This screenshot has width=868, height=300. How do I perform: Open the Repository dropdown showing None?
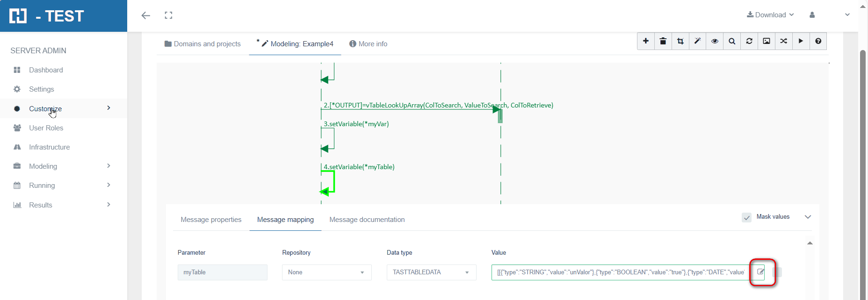tap(326, 272)
